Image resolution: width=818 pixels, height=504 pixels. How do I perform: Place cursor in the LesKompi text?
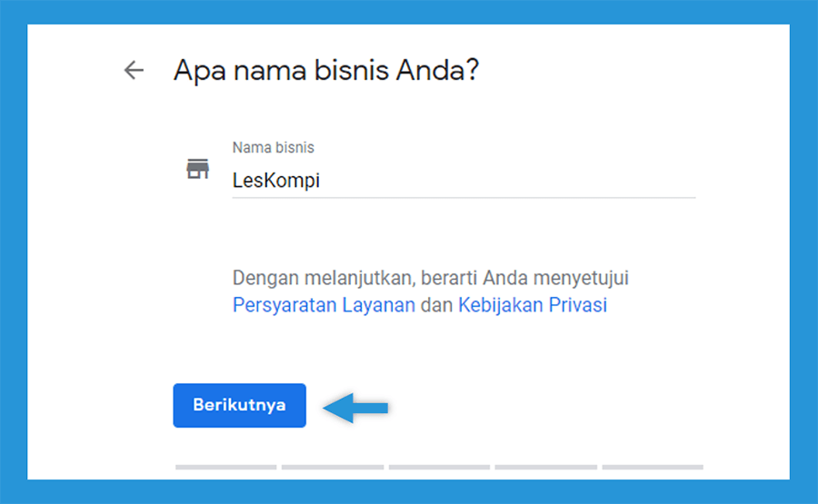pyautogui.click(x=276, y=181)
